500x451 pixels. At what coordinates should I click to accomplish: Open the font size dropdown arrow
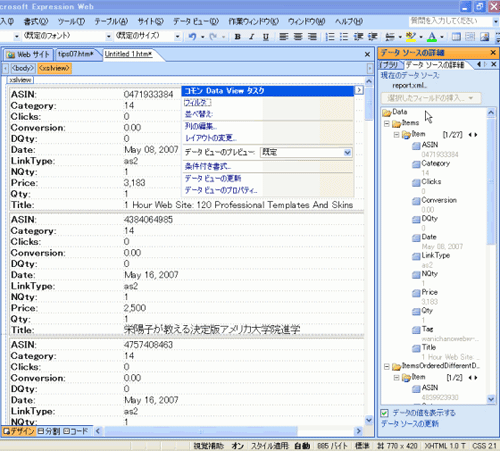pos(178,36)
